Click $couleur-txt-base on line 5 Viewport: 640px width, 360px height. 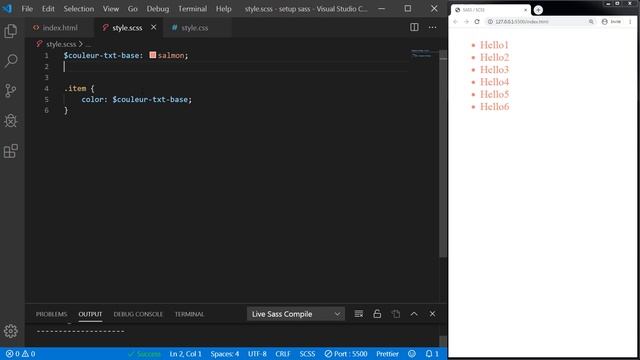[150, 99]
